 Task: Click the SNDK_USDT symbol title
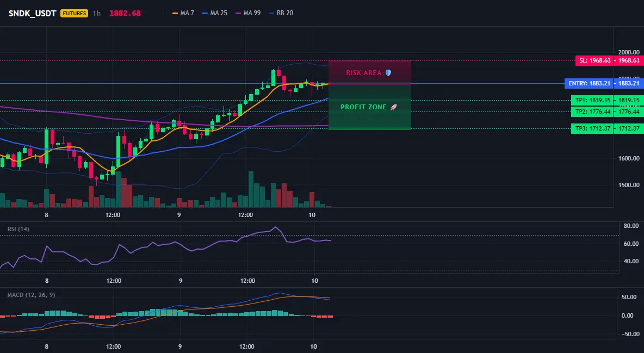point(33,13)
